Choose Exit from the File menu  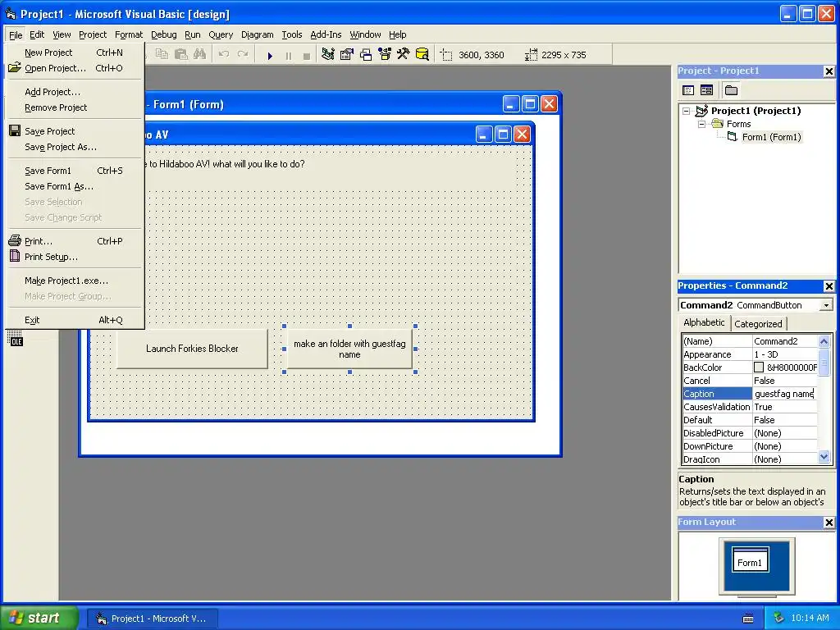point(74,320)
